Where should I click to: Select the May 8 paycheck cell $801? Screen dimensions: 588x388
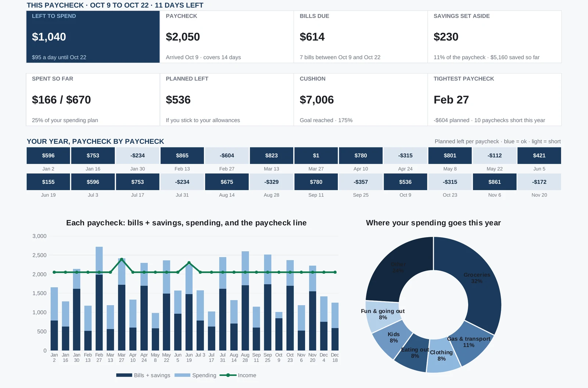[x=450, y=156]
